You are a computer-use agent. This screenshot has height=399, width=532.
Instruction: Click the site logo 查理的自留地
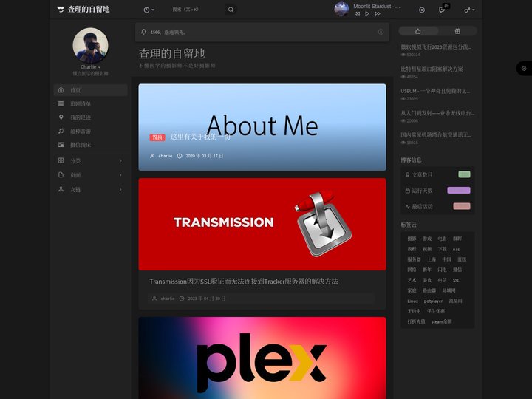[x=83, y=9]
